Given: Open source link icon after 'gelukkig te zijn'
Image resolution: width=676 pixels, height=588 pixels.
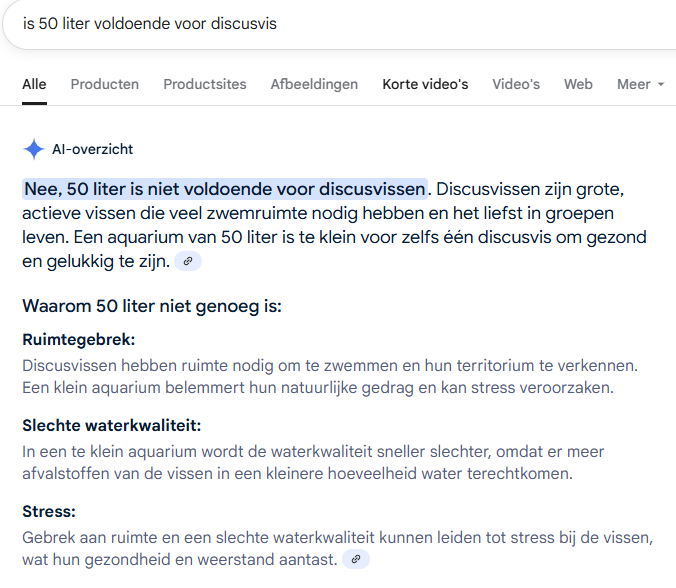Looking at the screenshot, I should click(188, 261).
